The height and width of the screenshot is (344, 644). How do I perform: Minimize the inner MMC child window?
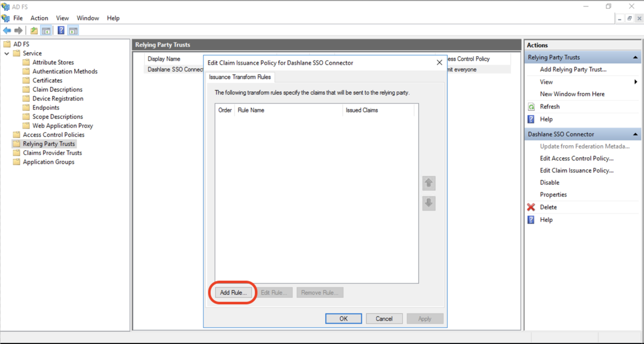[620, 19]
